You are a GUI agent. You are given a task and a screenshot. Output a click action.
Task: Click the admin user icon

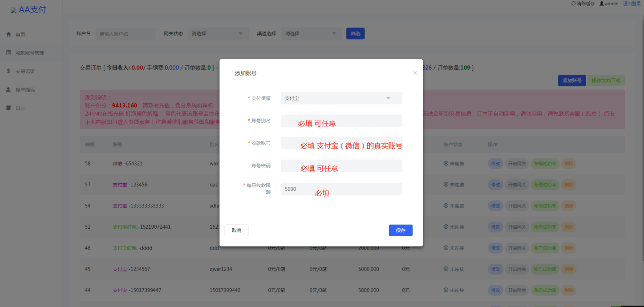coord(601,4)
